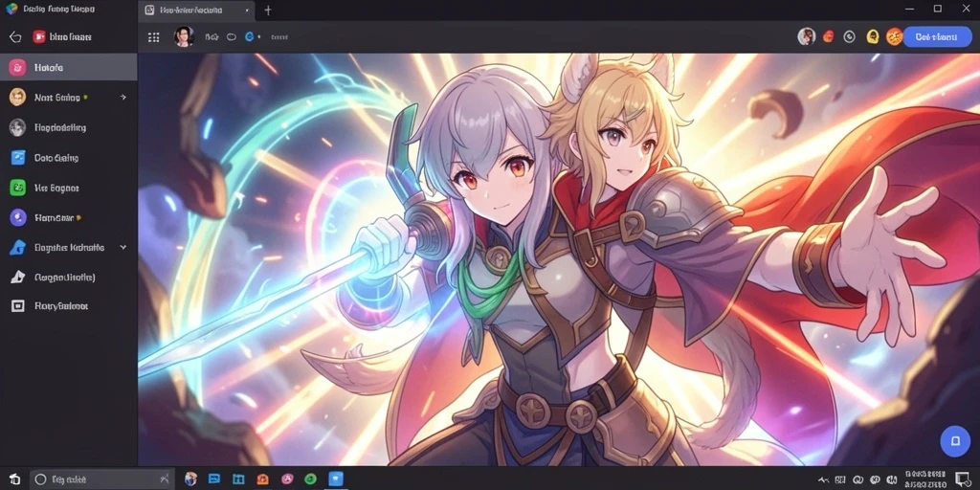The width and height of the screenshot is (980, 490).
Task: Click the oval icon in toolbar
Action: [232, 37]
